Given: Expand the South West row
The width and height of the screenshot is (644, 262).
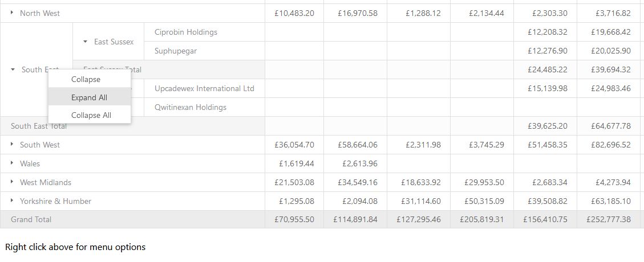Looking at the screenshot, I should pos(13,144).
